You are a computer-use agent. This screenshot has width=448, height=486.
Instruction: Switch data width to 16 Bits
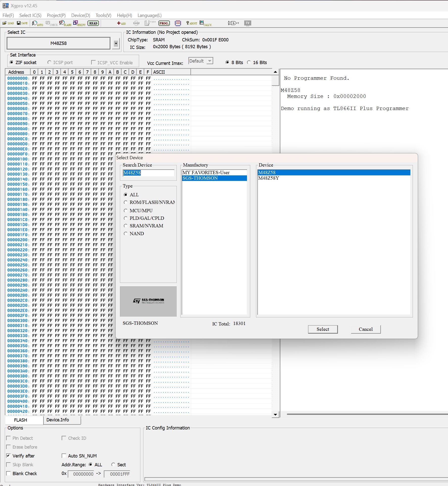(249, 62)
